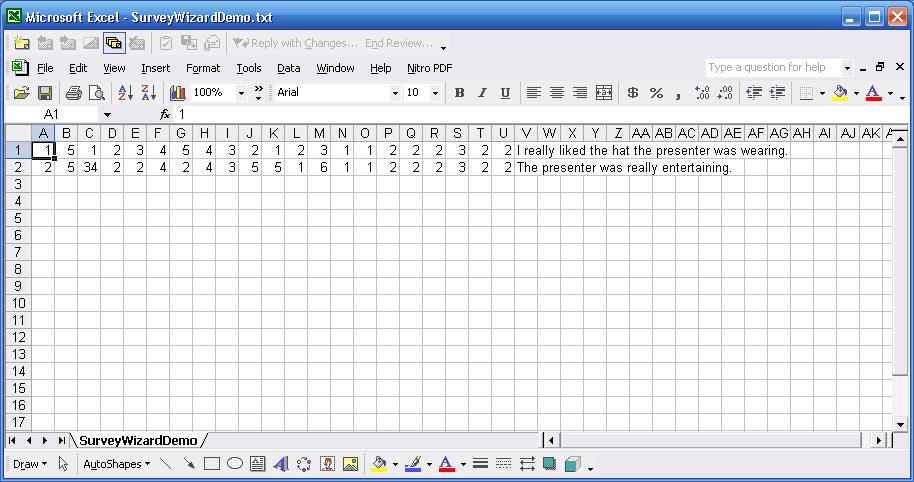Choose Line Style in drawing toolbar
Viewport: 914px width, 482px height.
click(x=480, y=464)
